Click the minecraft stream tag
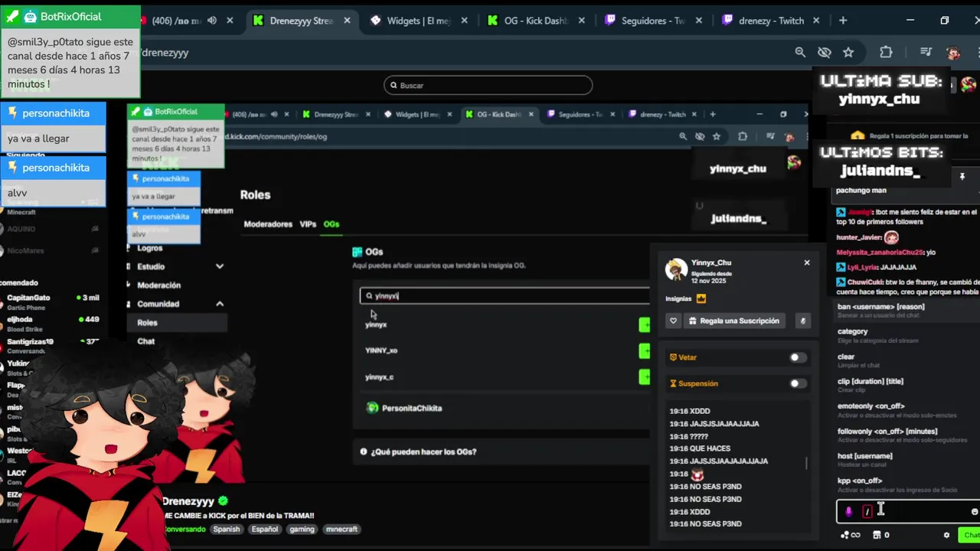Viewport: 980px width, 551px height. (341, 529)
